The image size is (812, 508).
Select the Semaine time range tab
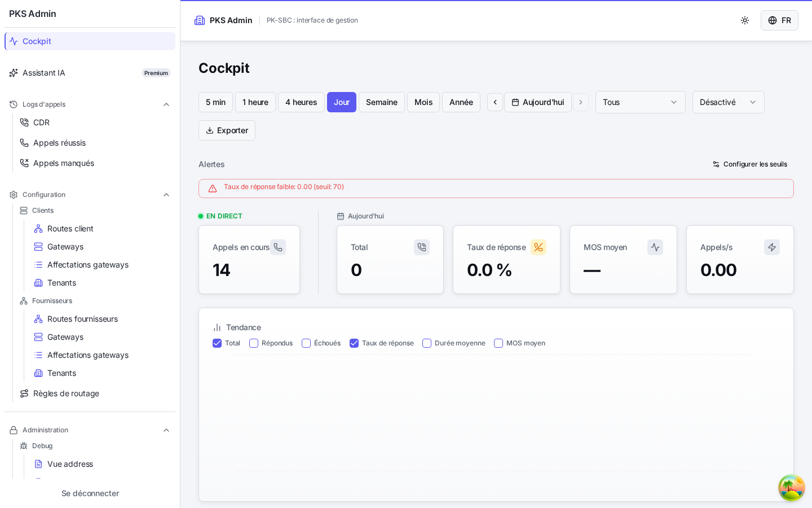click(382, 102)
